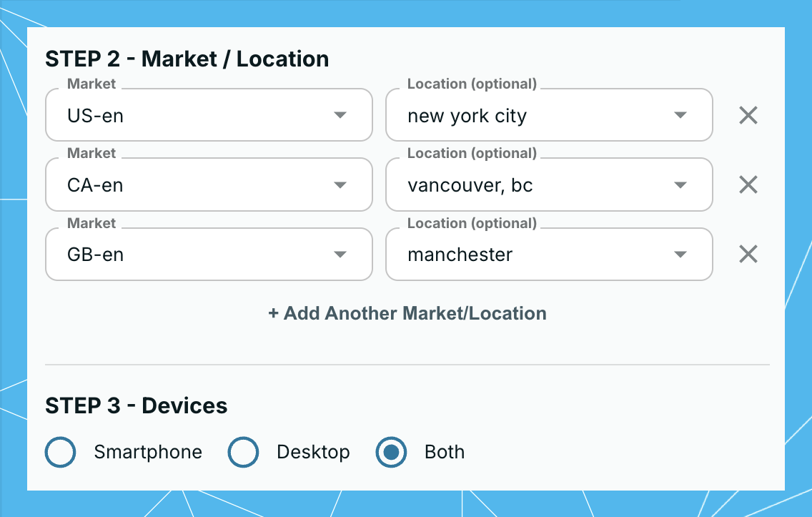Delete the GB-en manchester row
Screen dimensions: 812x517
(x=748, y=254)
